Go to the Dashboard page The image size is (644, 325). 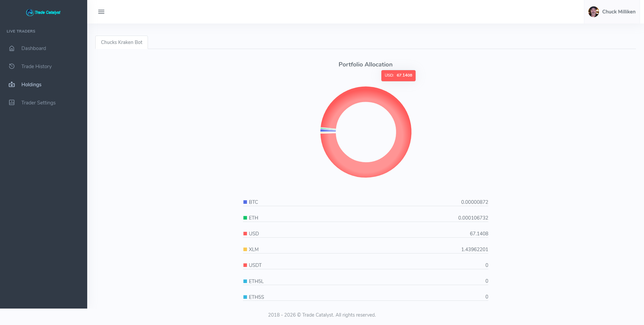click(x=34, y=48)
